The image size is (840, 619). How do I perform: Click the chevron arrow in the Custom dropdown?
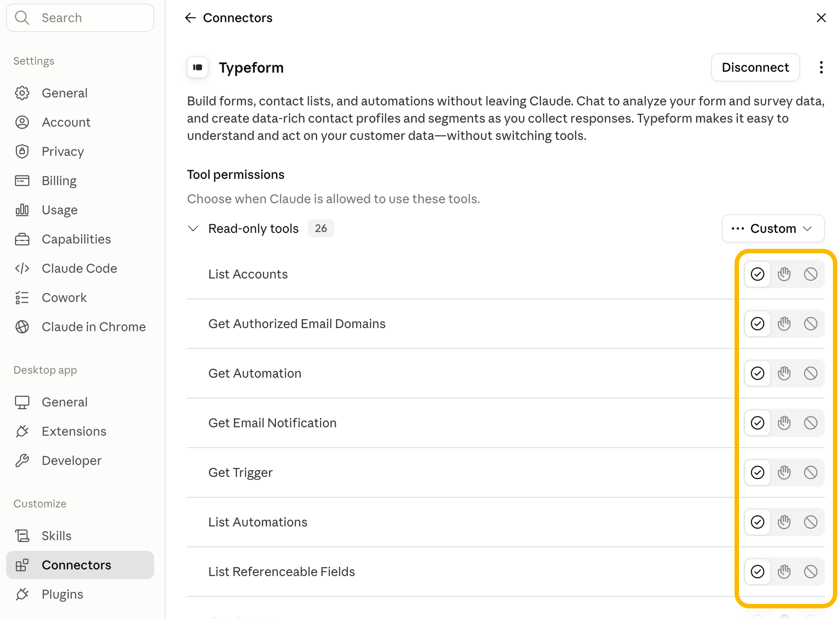tap(807, 228)
